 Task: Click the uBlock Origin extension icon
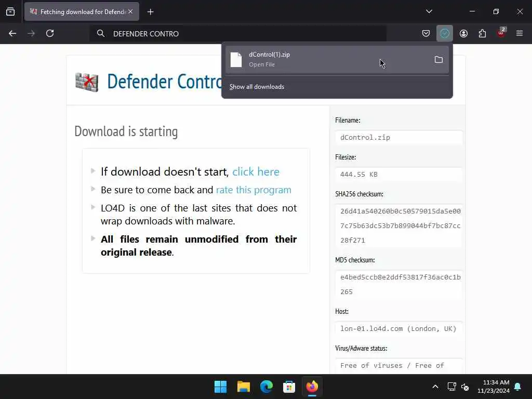coord(501,33)
